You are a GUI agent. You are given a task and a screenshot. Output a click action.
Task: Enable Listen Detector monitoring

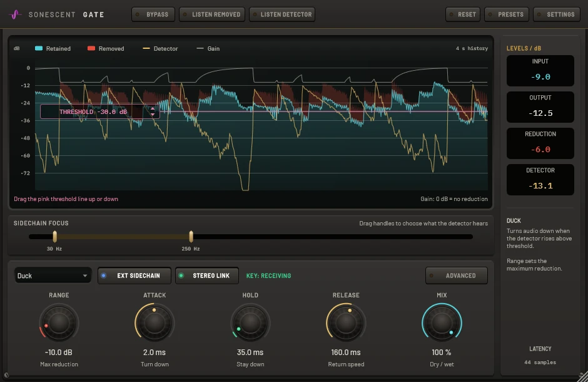[282, 14]
